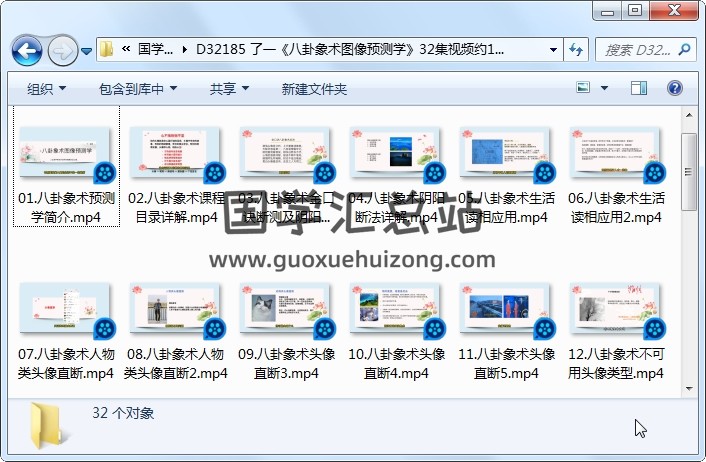Click the refresh button beside the address bar
This screenshot has width=706, height=462.
(x=577, y=49)
